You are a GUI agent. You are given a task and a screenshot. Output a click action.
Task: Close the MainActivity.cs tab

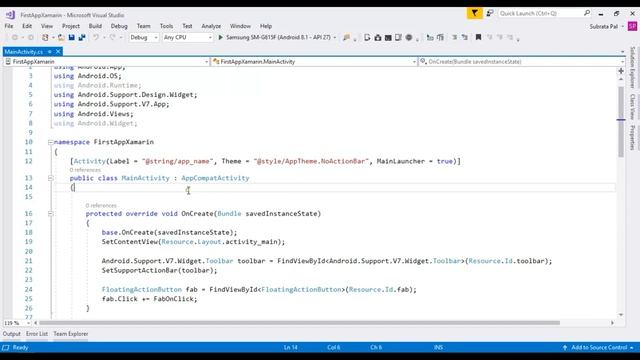click(x=58, y=51)
